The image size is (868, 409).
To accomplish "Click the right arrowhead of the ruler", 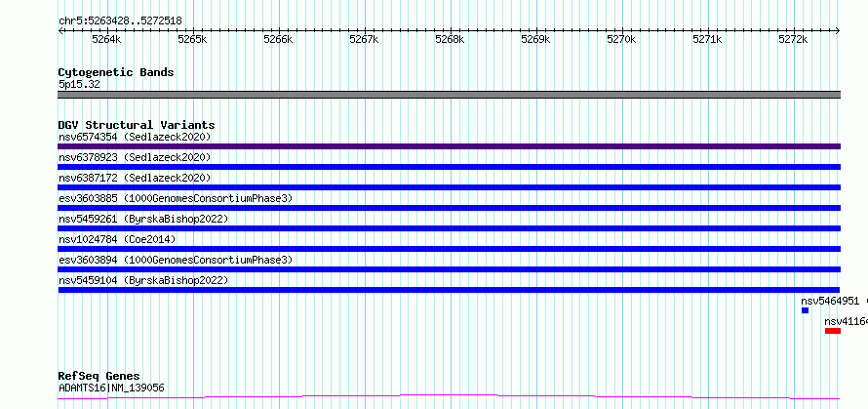I will (838, 31).
